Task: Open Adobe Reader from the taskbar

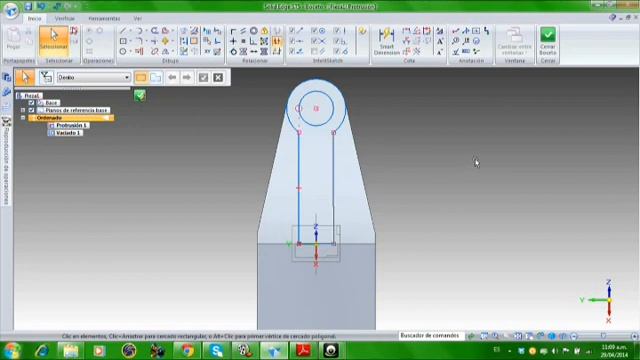Action: pos(302,351)
